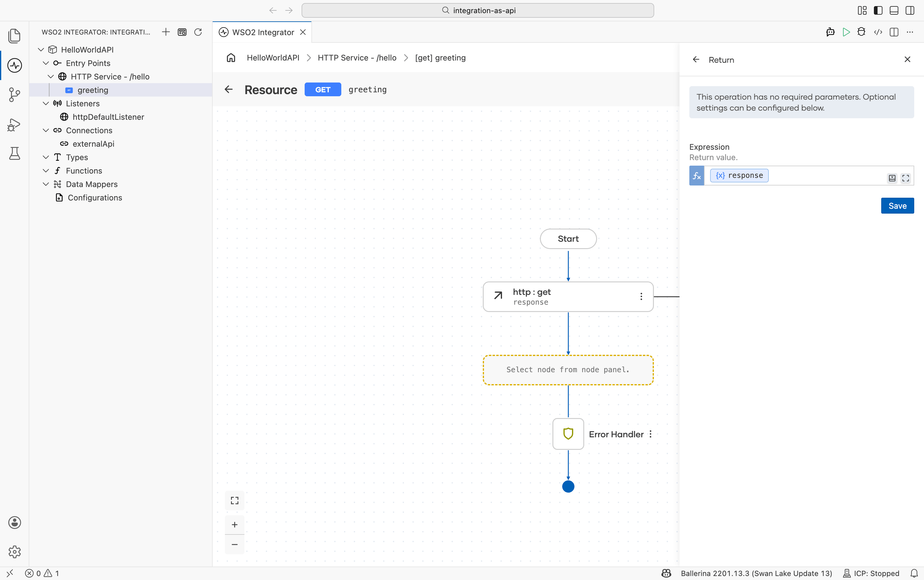This screenshot has height=580, width=924.
Task: Go back from the Return panel
Action: coord(696,60)
